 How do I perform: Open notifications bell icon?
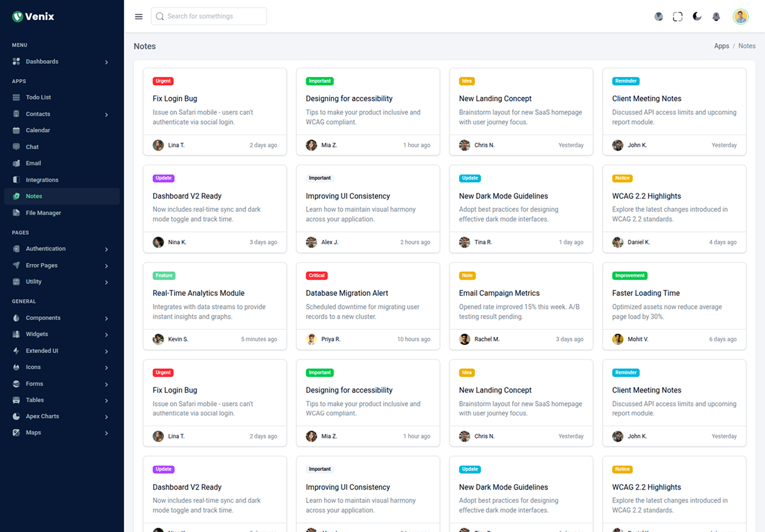point(716,17)
